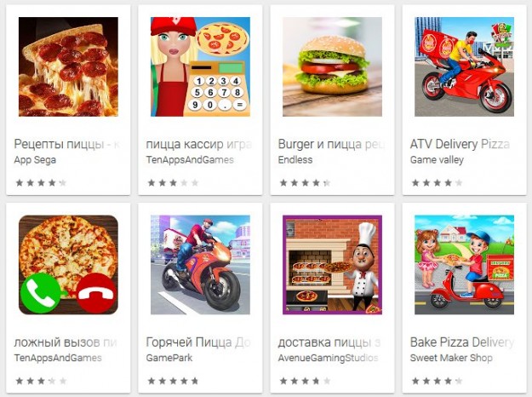Open the red motorbike hot pizza icon
This screenshot has width=532, height=397.
pos(200,265)
